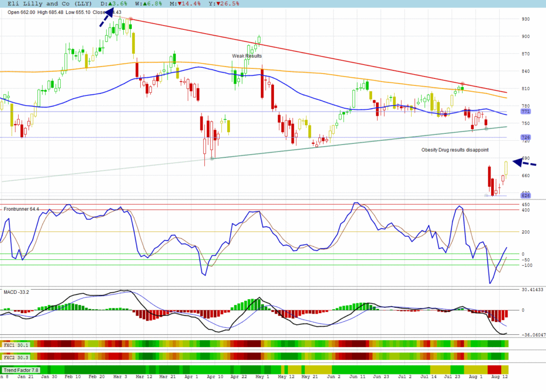Image resolution: width=546 pixels, height=392 pixels.
Task: Click the 660 price axis label
Action: (525, 175)
